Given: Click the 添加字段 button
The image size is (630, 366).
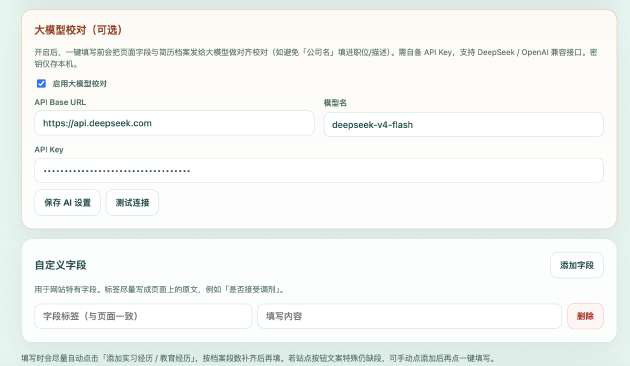Looking at the screenshot, I should [x=577, y=265].
